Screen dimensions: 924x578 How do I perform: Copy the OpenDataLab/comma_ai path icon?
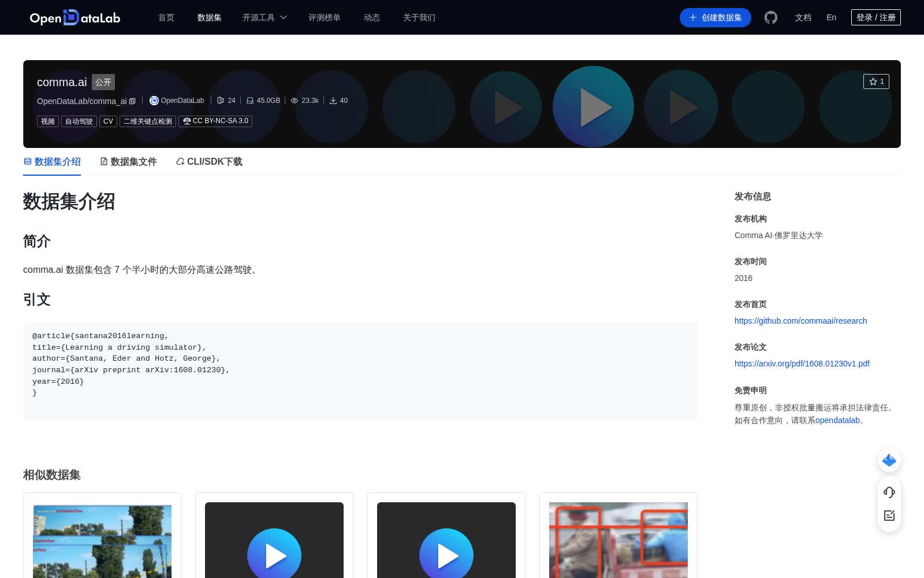click(x=132, y=101)
